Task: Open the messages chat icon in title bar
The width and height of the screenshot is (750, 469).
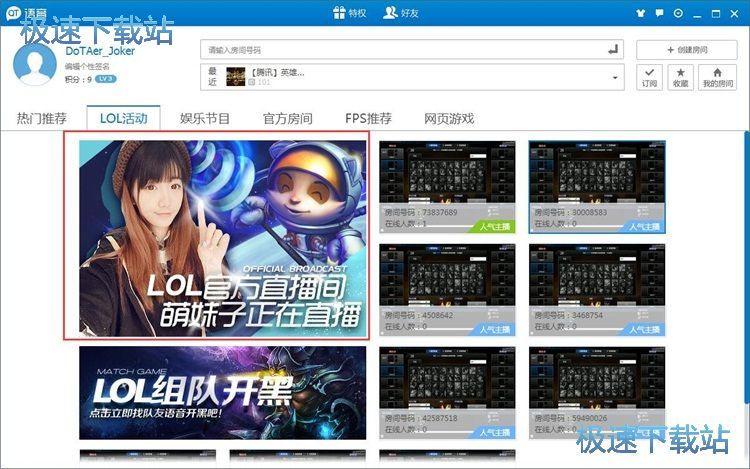Action: pos(659,13)
